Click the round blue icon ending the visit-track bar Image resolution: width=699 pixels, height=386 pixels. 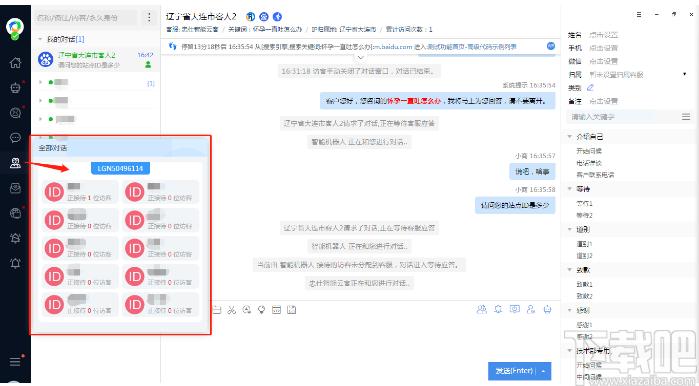click(x=551, y=46)
